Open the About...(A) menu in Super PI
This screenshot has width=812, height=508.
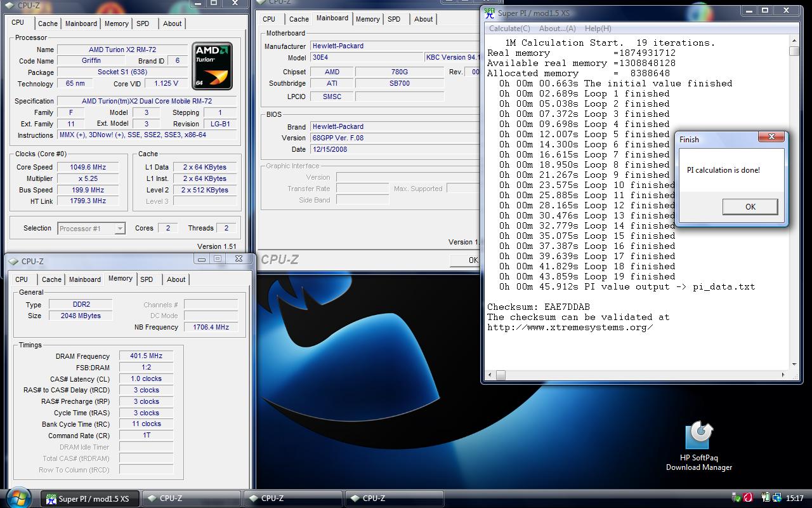[x=558, y=29]
